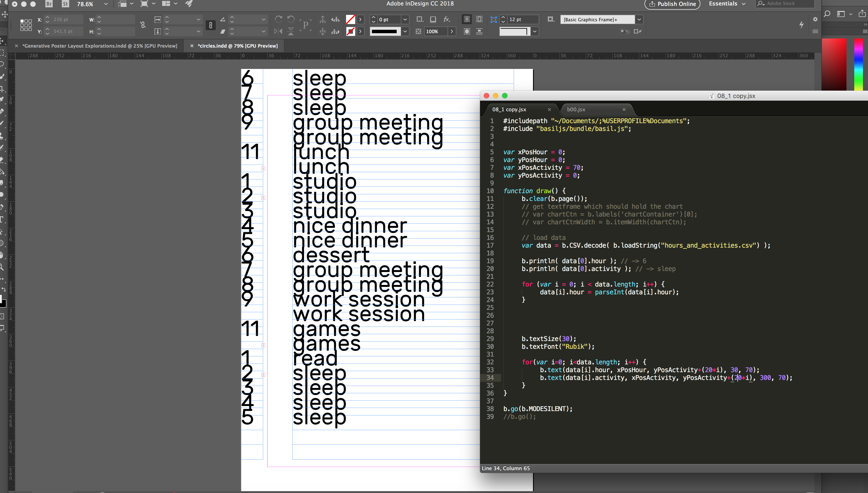This screenshot has width=868, height=493.
Task: Flip the selection vertically
Action: [x=291, y=32]
